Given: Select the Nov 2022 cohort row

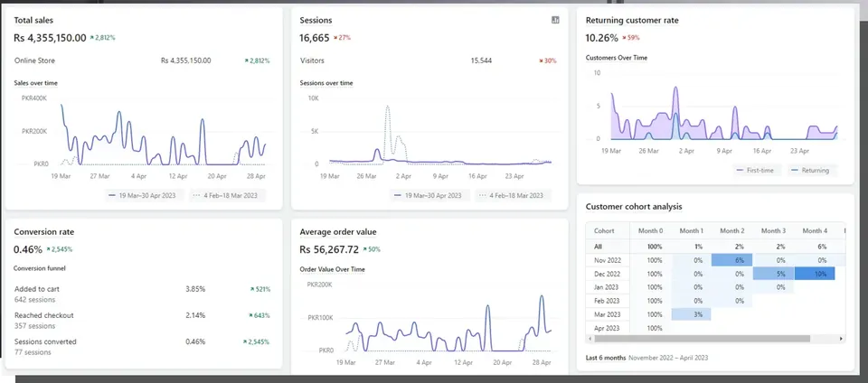Looking at the screenshot, I should coord(714,260).
